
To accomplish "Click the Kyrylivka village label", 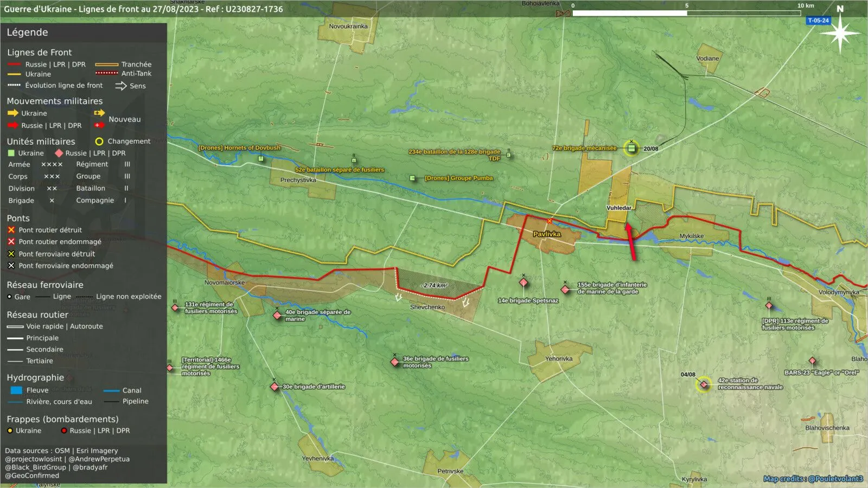I will point(694,479).
